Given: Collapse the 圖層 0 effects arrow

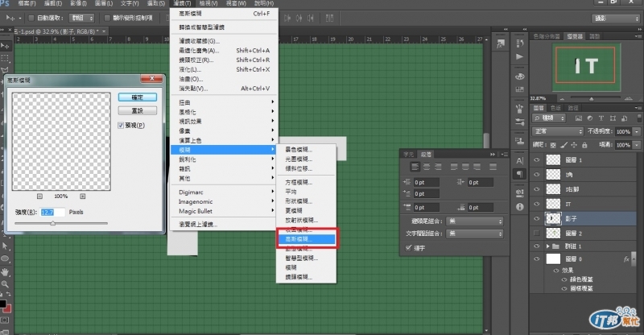Looking at the screenshot, I should [634, 259].
